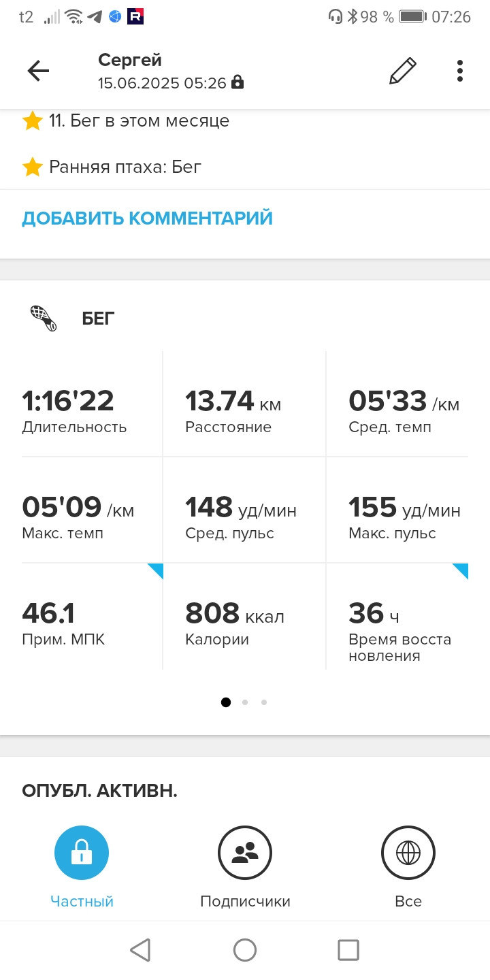The height and width of the screenshot is (980, 490).
Task: Go to third stats page dot
Action: click(264, 702)
